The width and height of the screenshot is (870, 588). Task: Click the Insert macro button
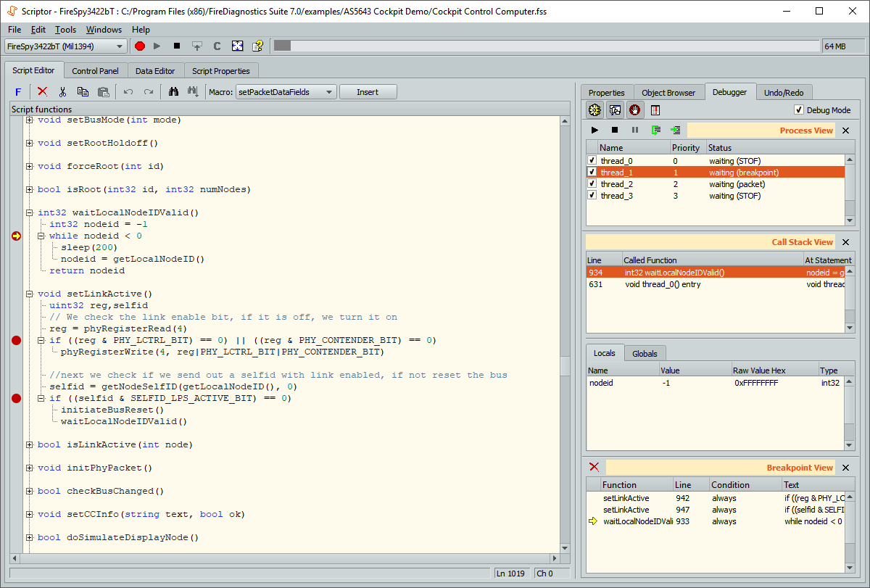point(368,92)
